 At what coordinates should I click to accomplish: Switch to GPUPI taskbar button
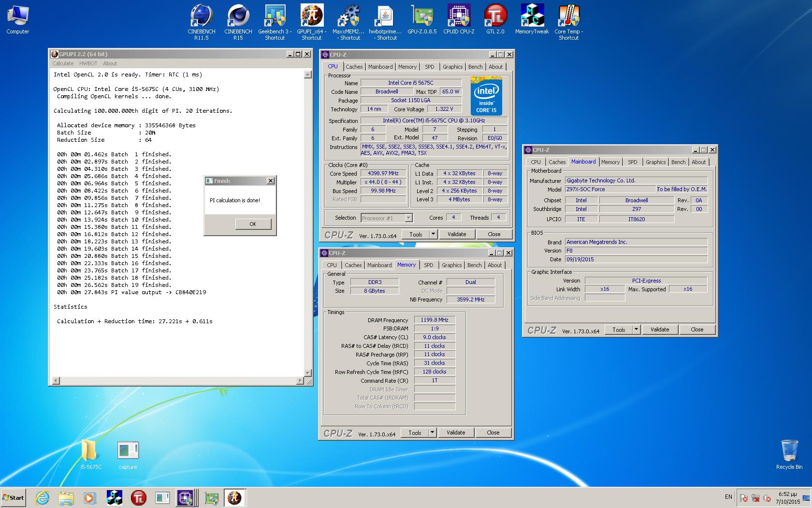pyautogui.click(x=234, y=498)
